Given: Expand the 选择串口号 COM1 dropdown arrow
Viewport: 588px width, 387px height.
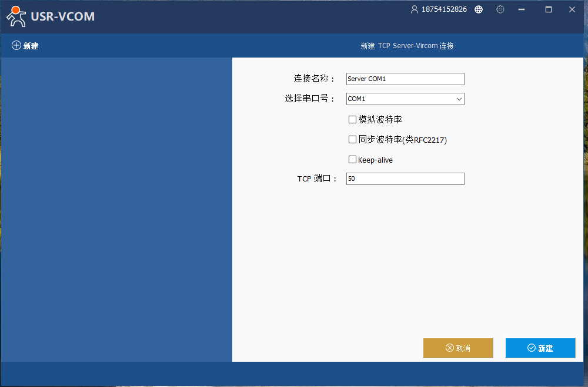Looking at the screenshot, I should point(459,99).
